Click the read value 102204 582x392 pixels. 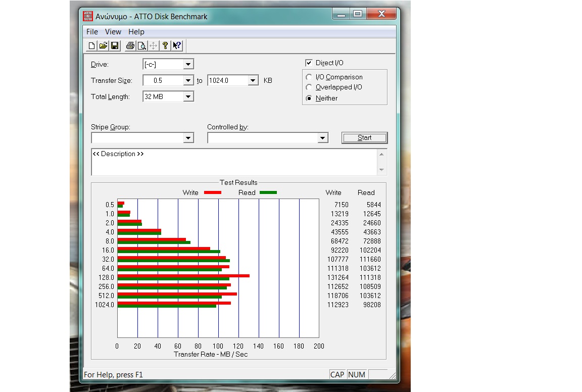[x=370, y=250]
